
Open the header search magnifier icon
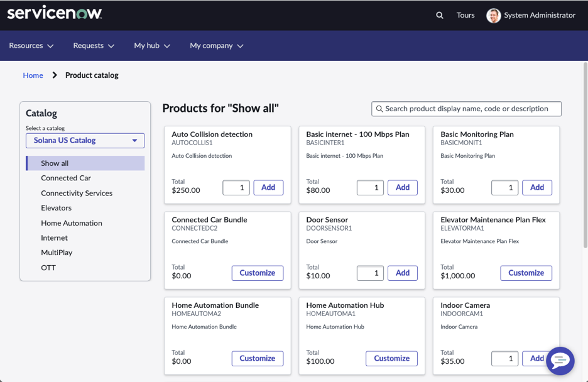click(x=440, y=15)
